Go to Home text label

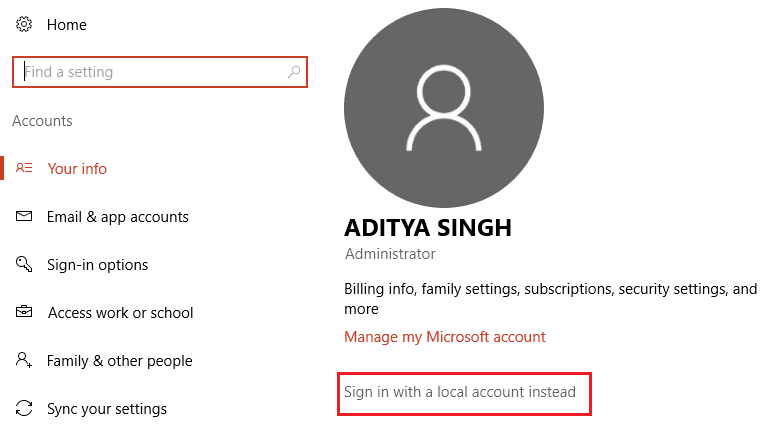(x=67, y=24)
